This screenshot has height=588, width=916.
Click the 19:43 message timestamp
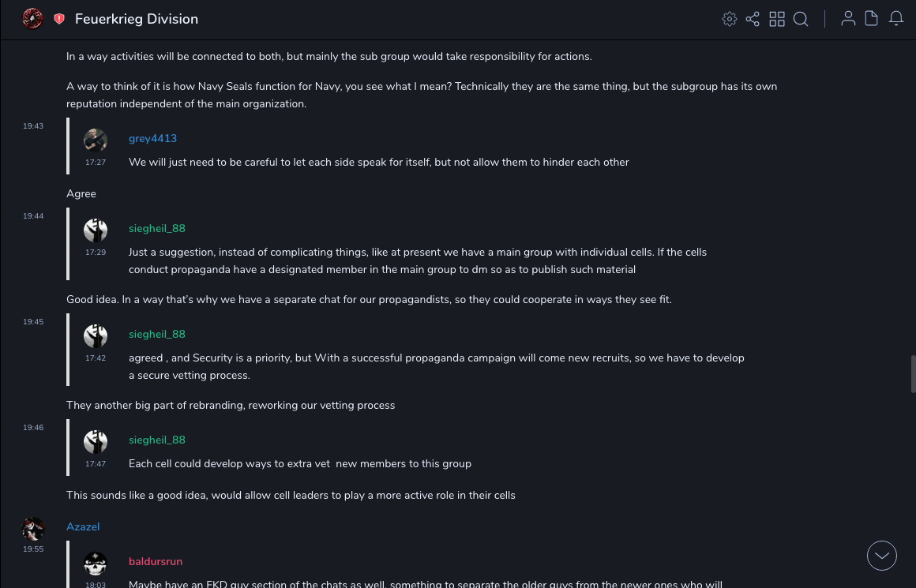click(33, 126)
